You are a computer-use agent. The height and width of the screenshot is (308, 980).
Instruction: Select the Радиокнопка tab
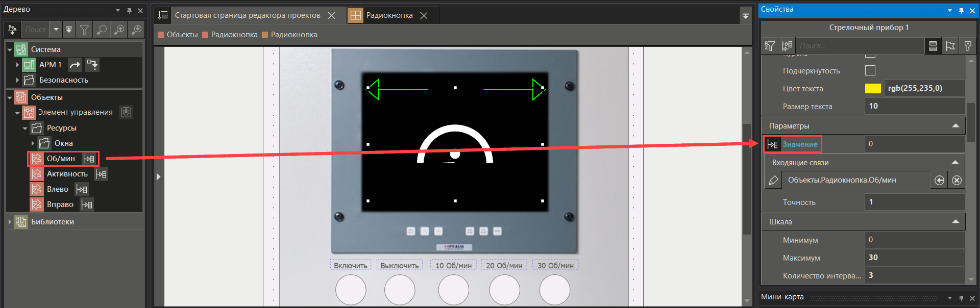pos(389,15)
